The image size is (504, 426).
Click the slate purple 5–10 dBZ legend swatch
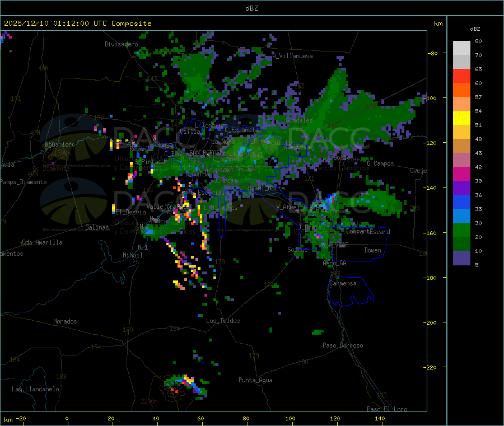click(x=461, y=258)
